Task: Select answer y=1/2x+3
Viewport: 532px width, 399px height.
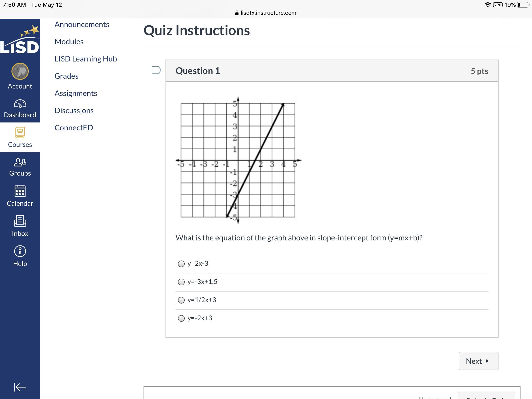Action: pyautogui.click(x=181, y=300)
